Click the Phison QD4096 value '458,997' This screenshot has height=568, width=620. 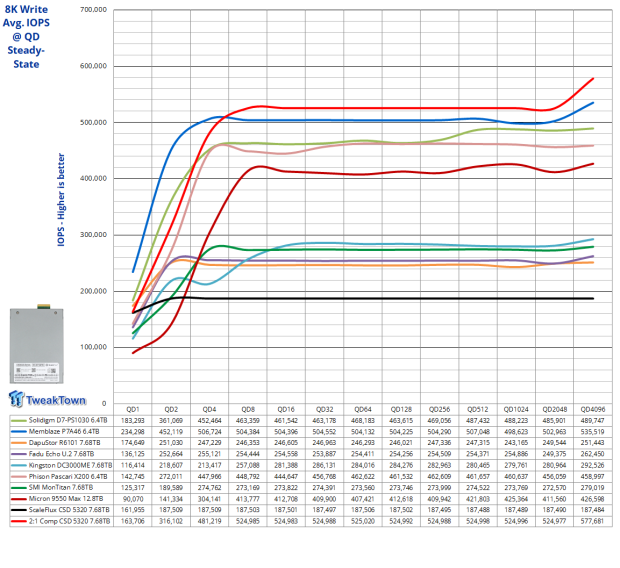[x=593, y=476]
